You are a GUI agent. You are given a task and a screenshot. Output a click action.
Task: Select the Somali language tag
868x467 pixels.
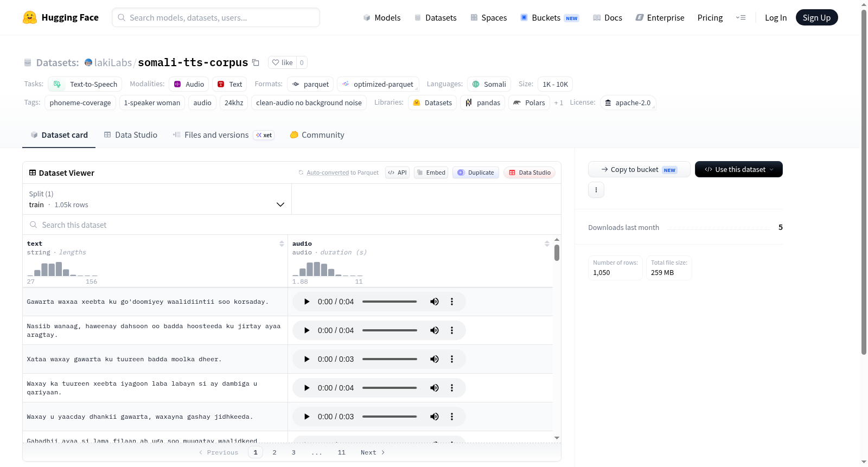[x=489, y=84]
